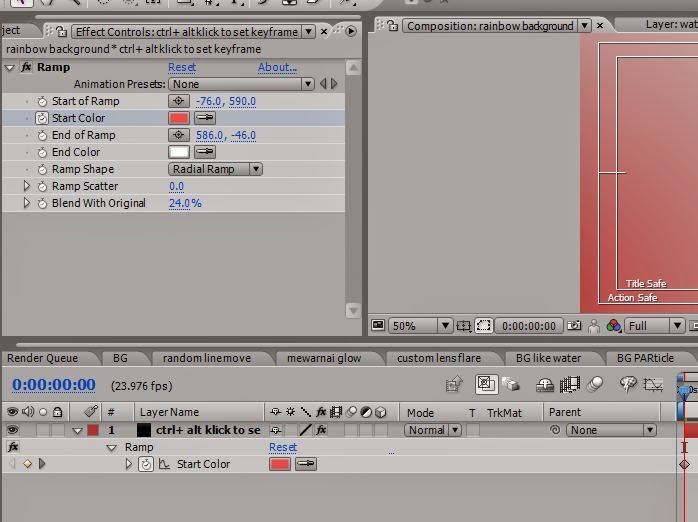
Task: Open the Show Channel RGB icon
Action: (612, 326)
